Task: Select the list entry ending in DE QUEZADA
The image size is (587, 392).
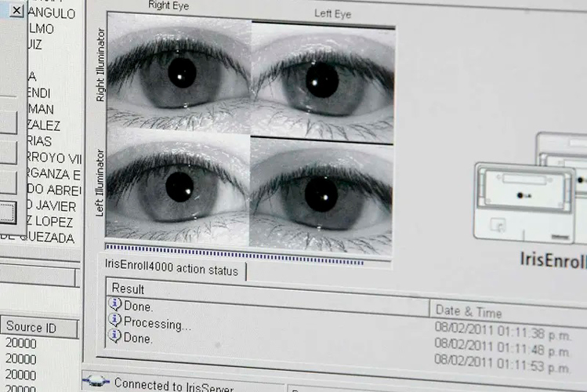Action: (x=39, y=238)
